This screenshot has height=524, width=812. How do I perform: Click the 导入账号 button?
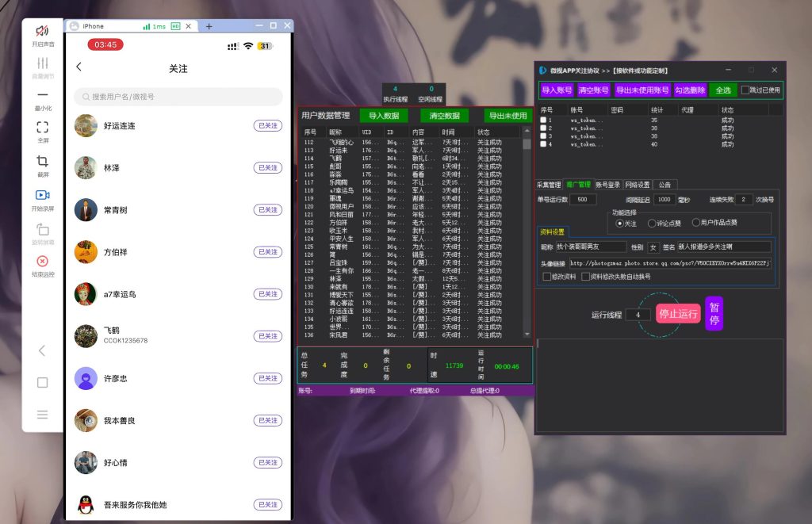coord(557,90)
